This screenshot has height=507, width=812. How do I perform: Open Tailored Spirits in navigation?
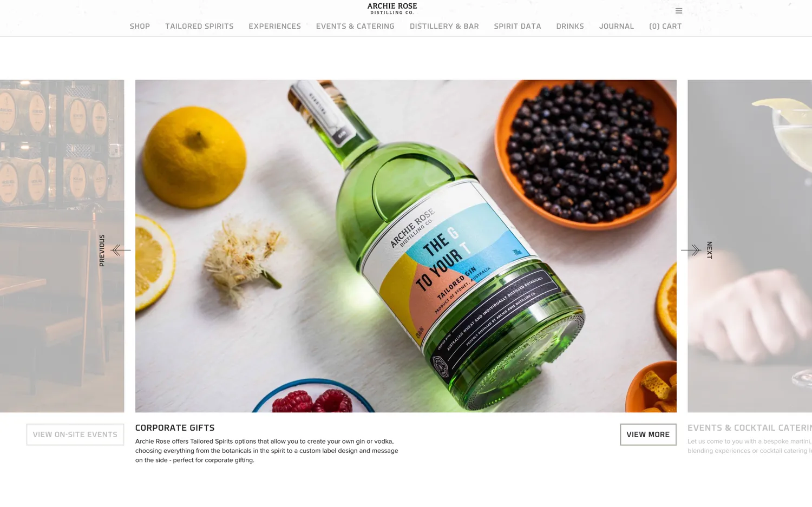199,26
